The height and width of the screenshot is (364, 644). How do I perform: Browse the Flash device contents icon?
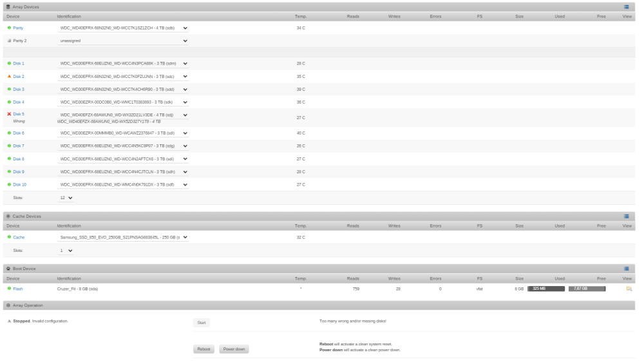pos(629,289)
